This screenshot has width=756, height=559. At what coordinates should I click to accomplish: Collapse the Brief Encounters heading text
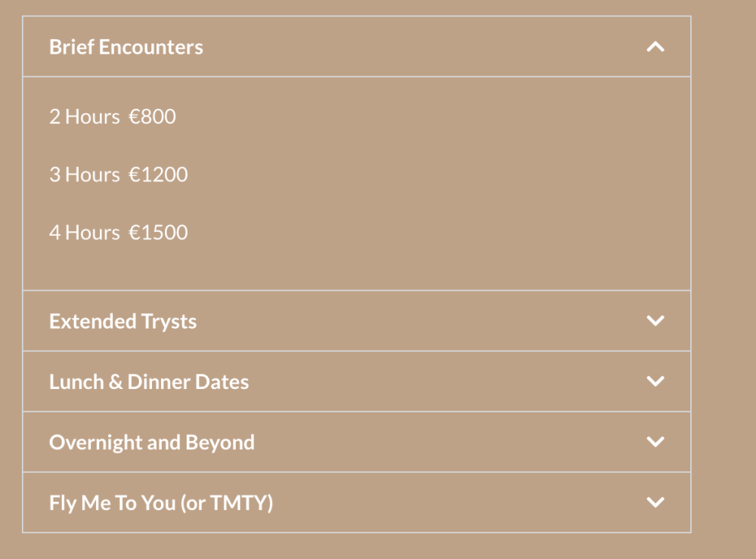point(125,48)
